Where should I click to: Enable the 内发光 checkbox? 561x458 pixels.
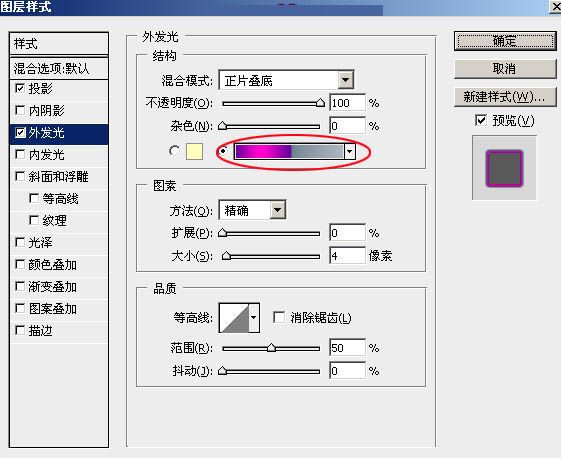point(20,155)
